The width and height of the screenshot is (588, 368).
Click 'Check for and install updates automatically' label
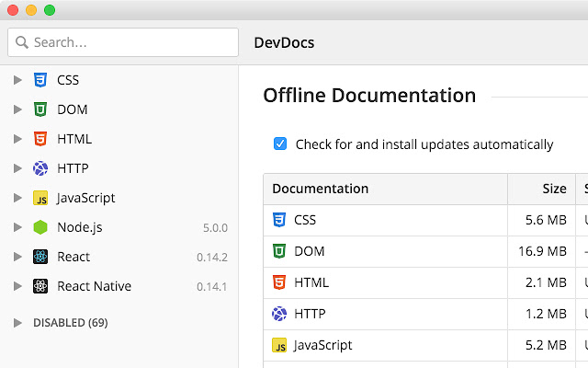[x=424, y=144]
